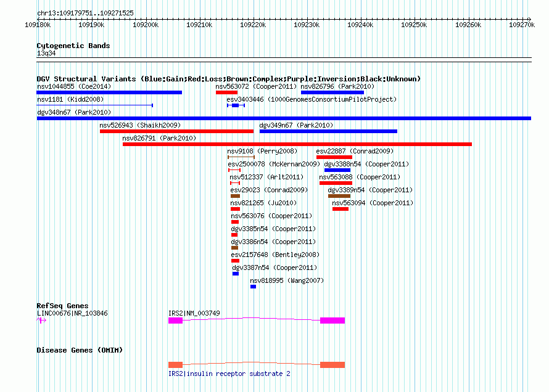Click the left orange IRS2 OMIM exon

point(175,365)
